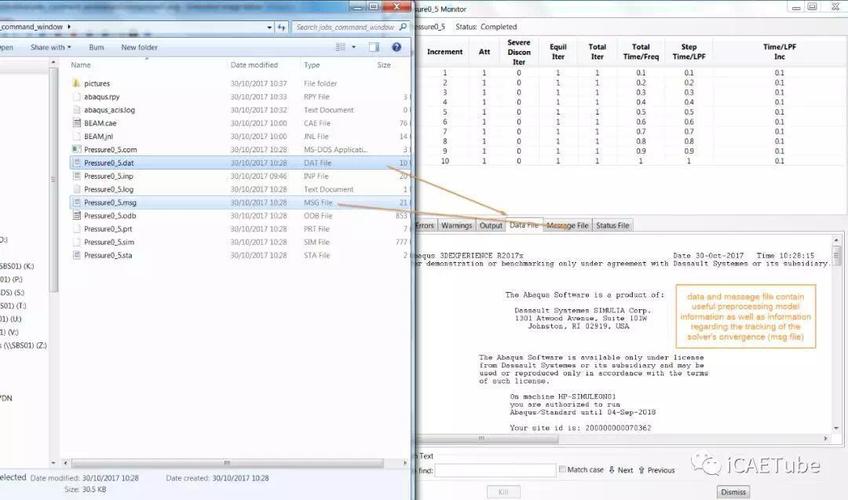Switch to the Status File tab

click(612, 225)
